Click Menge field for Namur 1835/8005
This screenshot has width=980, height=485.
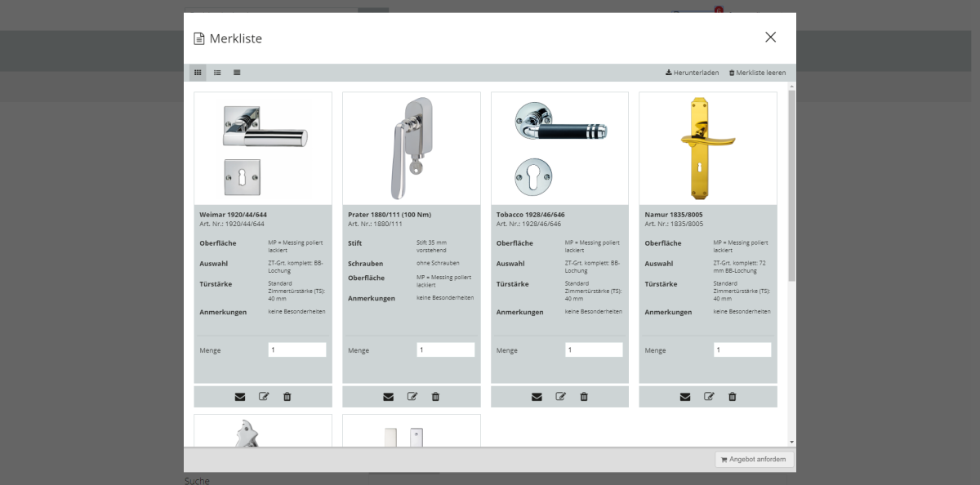(742, 349)
